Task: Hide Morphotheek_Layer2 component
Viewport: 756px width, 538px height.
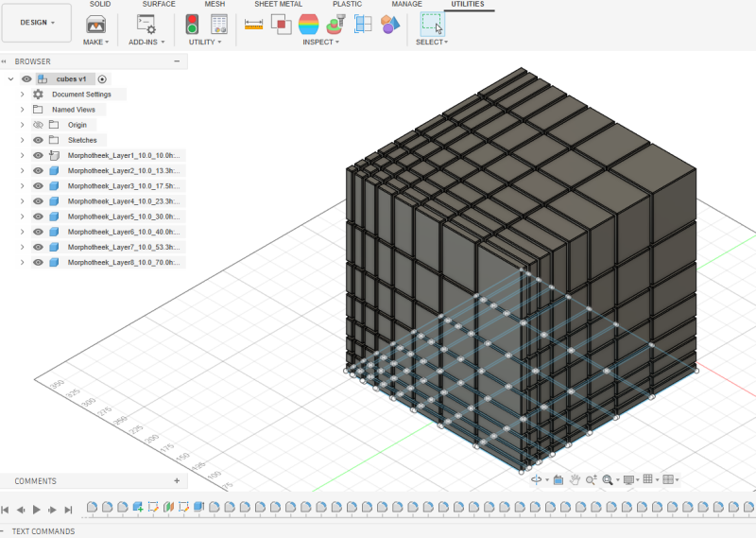Action: [x=38, y=171]
